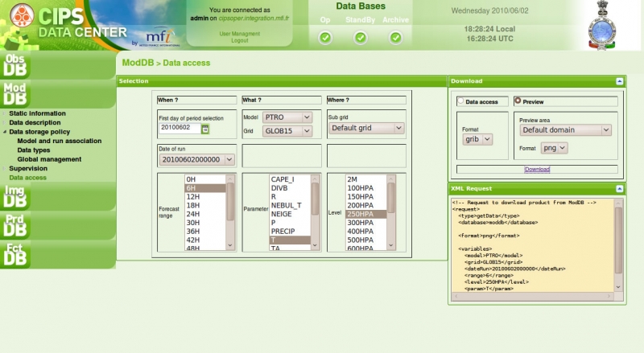Open Data description in sidebar menu
Image resolution: width=644 pixels, height=353 pixels.
click(x=35, y=122)
